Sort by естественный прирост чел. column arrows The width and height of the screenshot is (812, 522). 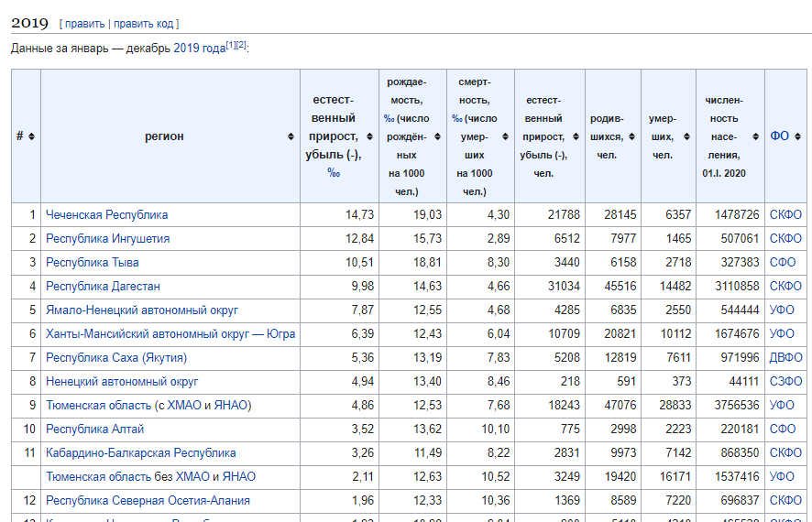point(576,136)
